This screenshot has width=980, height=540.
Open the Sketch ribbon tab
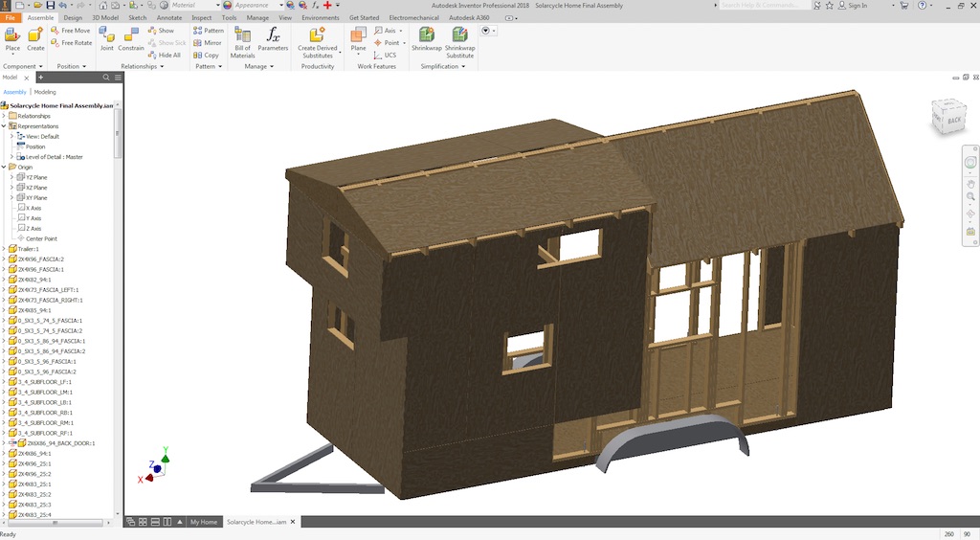click(x=138, y=17)
